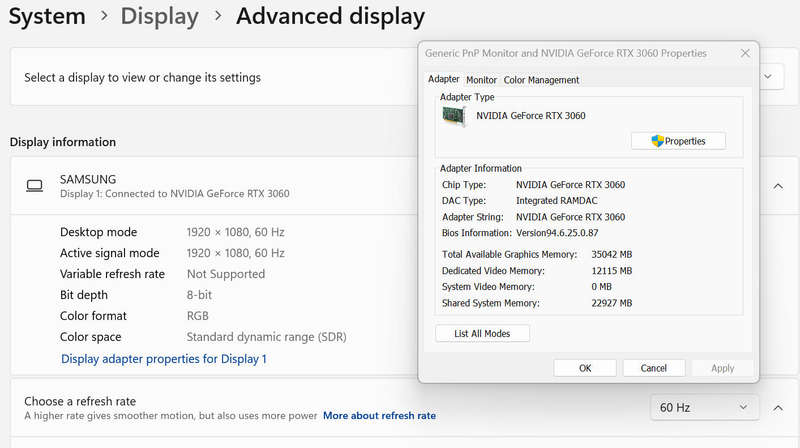Image resolution: width=800 pixels, height=448 pixels.
Task: Click the shield icon on the Properties button
Action: (657, 141)
